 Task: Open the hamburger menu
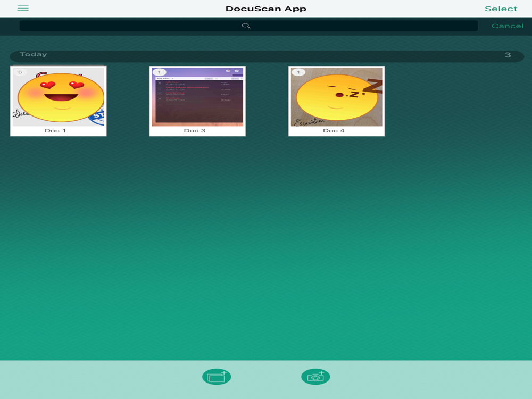tap(23, 8)
